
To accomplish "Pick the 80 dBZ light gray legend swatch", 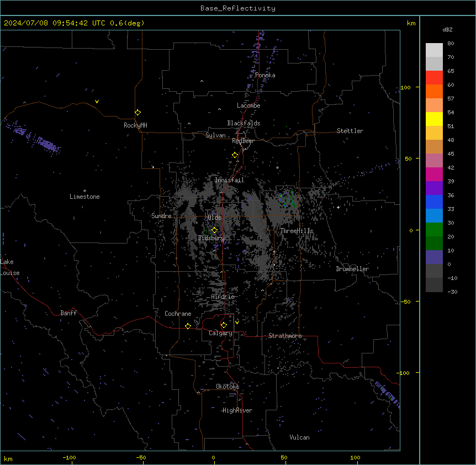I will 434,50.
